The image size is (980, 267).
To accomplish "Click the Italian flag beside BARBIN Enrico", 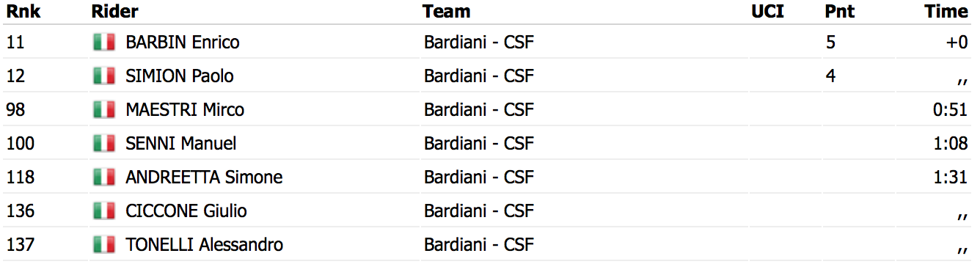I will coord(104,43).
